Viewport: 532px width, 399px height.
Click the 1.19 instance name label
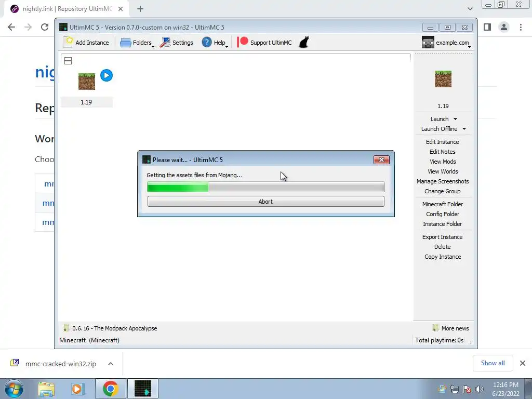(x=86, y=102)
